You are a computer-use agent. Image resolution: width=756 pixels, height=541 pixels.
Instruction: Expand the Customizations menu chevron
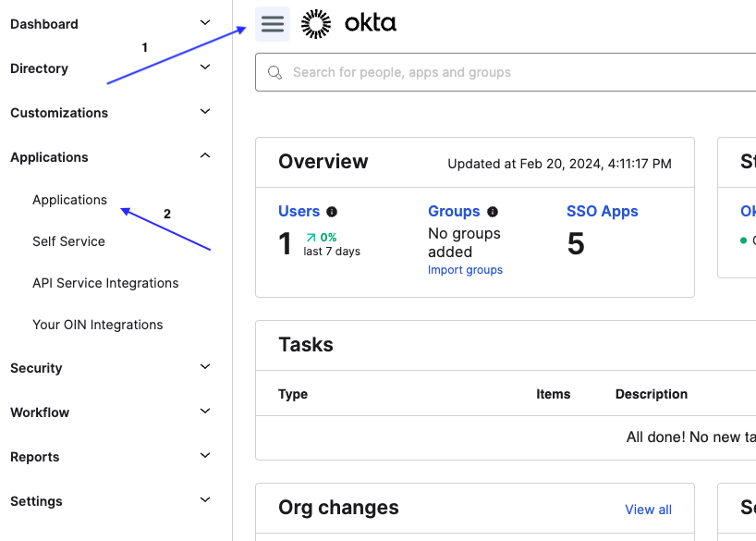pos(205,112)
